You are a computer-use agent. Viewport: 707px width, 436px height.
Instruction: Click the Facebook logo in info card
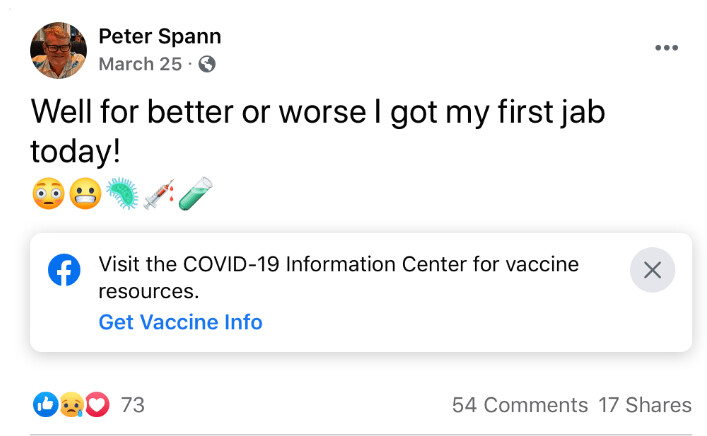(x=65, y=271)
